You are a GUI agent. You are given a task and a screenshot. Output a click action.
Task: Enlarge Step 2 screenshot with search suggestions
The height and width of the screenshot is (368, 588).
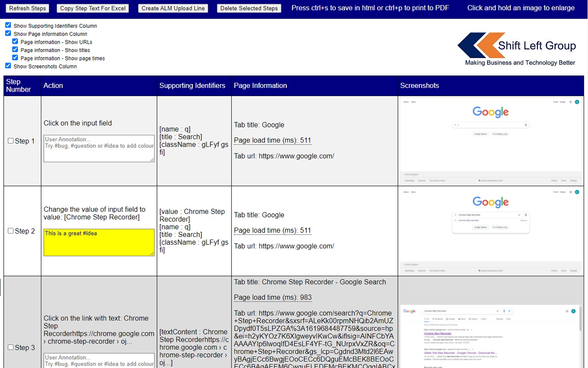pos(491,231)
